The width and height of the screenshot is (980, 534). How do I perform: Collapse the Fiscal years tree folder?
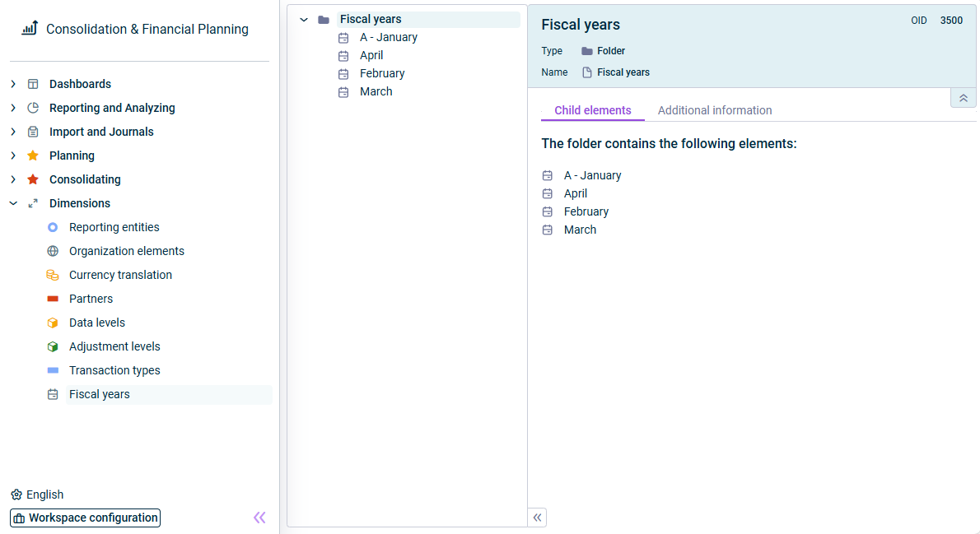[304, 20]
